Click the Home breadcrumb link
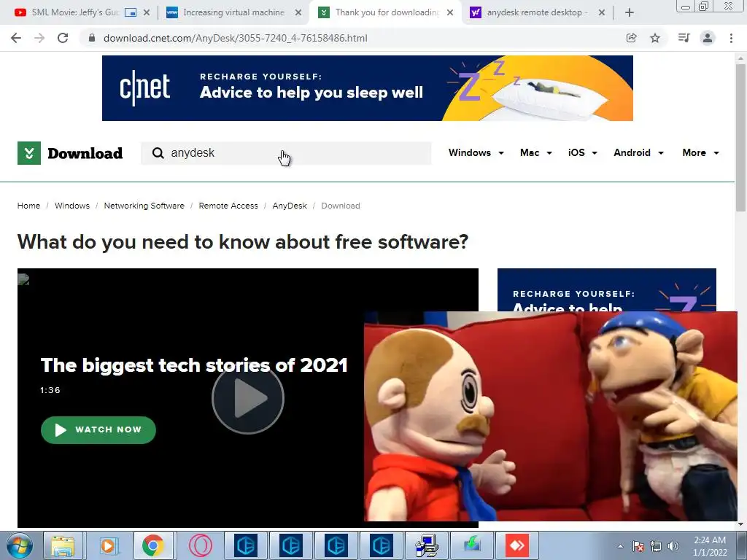The image size is (747, 560). tap(28, 206)
